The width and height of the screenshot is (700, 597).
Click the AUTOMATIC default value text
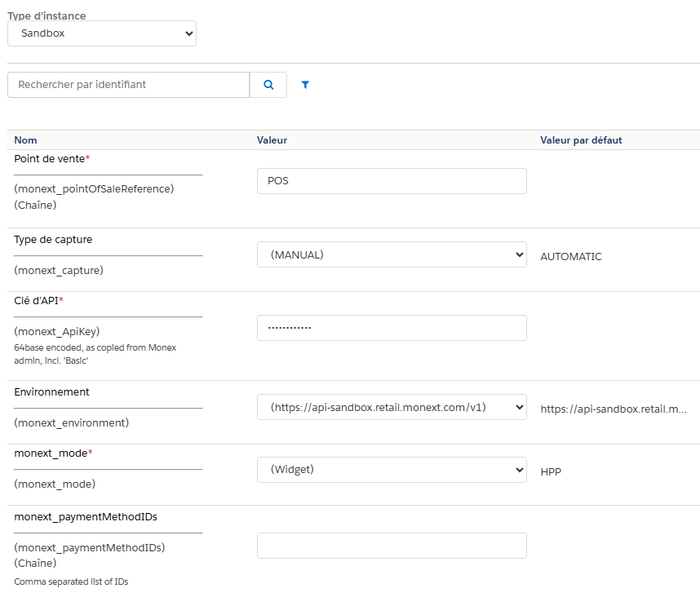pos(571,257)
